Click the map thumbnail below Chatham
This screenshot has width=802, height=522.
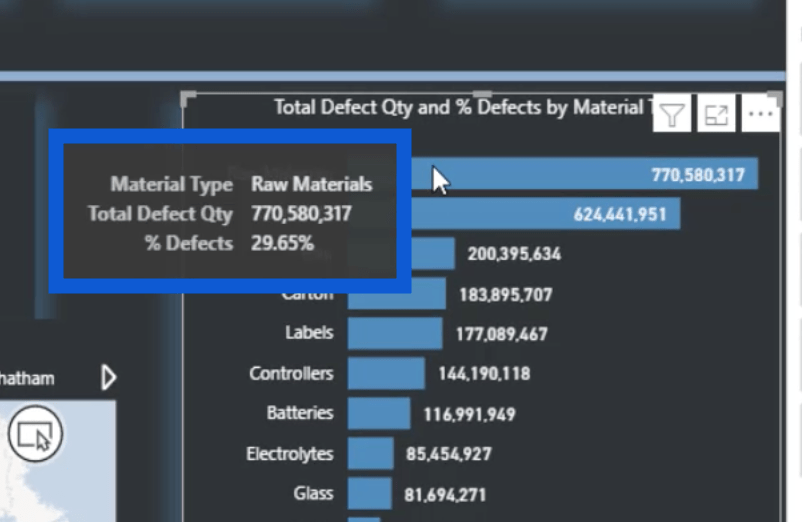(58, 461)
